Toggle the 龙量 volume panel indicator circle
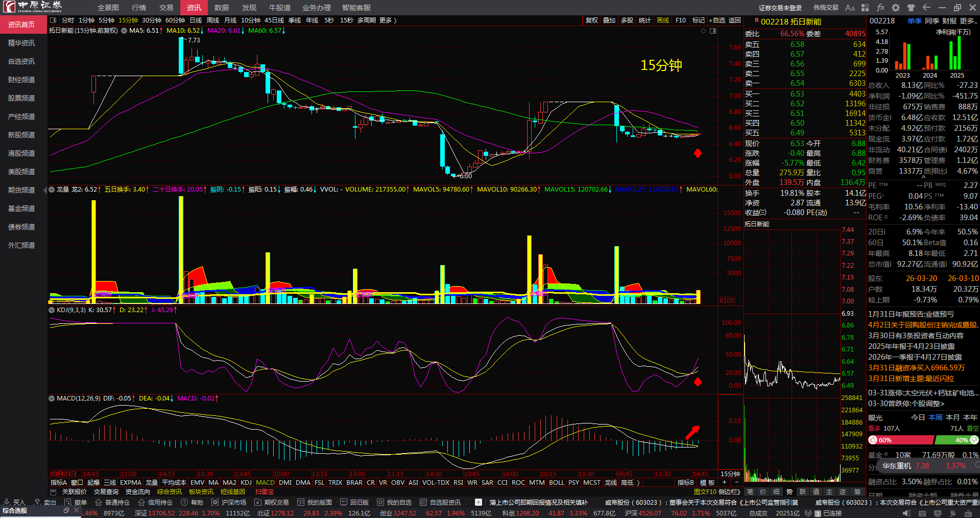The height and width of the screenshot is (518, 980). 52,190
